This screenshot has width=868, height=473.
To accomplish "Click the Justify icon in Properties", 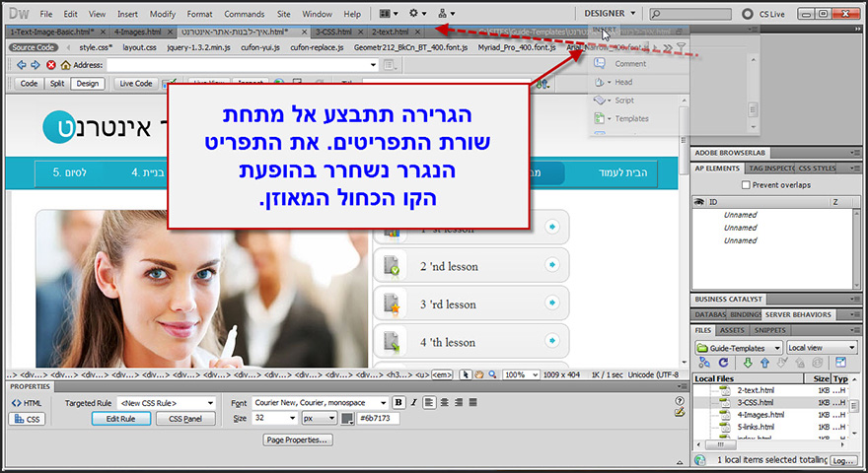I will (472, 403).
